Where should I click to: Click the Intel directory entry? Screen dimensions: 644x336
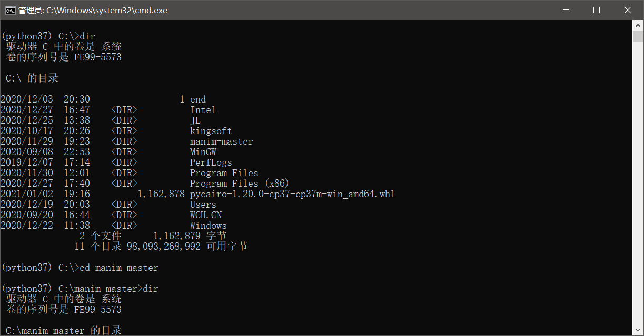click(203, 110)
